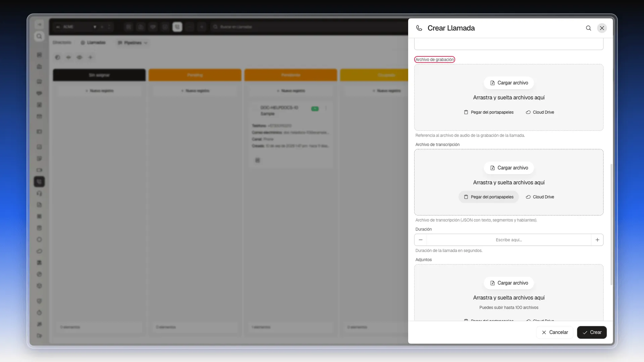Viewport: 644px width, 362px height.
Task: Click the phone icon beside Crear Llamada
Action: click(419, 28)
